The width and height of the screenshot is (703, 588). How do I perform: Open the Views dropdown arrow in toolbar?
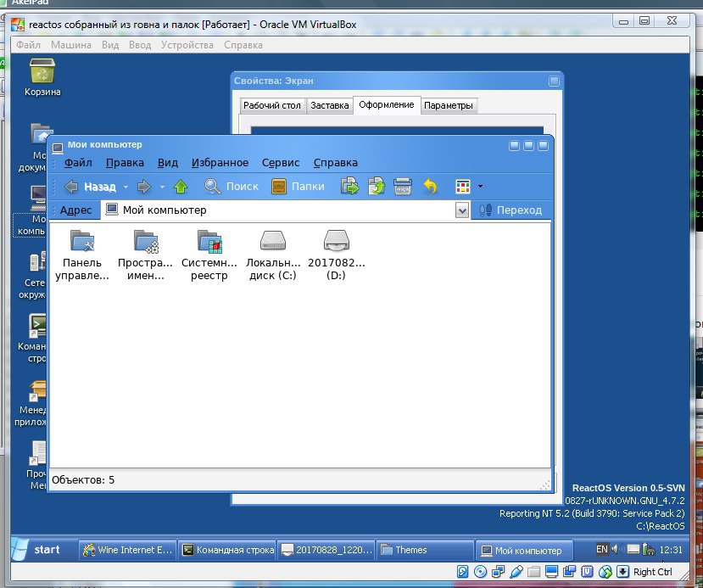pyautogui.click(x=481, y=187)
